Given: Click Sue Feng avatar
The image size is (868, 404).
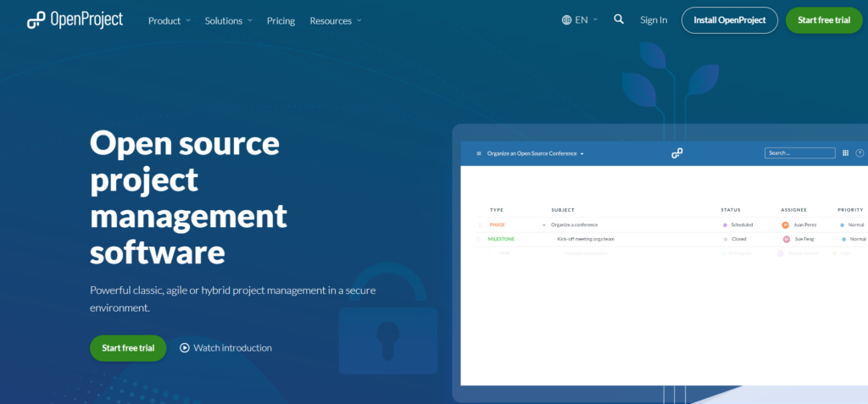Looking at the screenshot, I should pyautogui.click(x=786, y=240).
